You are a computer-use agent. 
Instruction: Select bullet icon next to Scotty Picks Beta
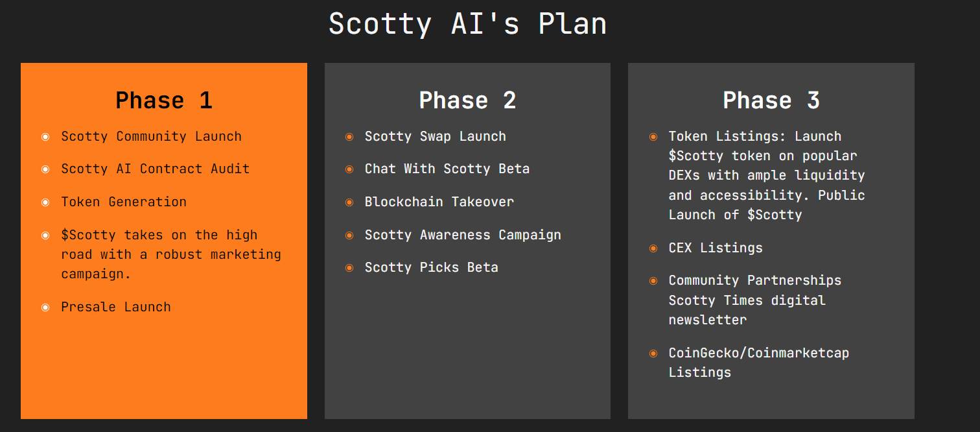pos(349,268)
